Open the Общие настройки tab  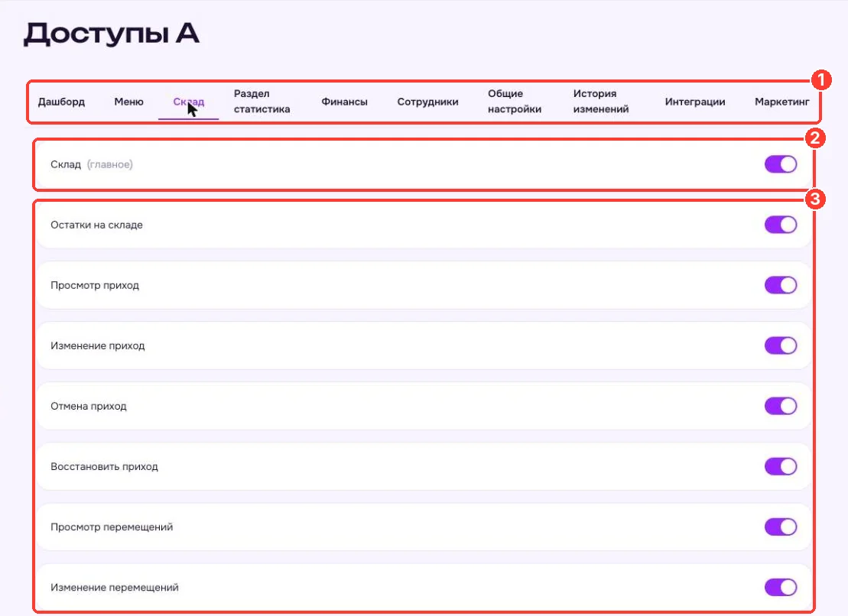(x=515, y=101)
